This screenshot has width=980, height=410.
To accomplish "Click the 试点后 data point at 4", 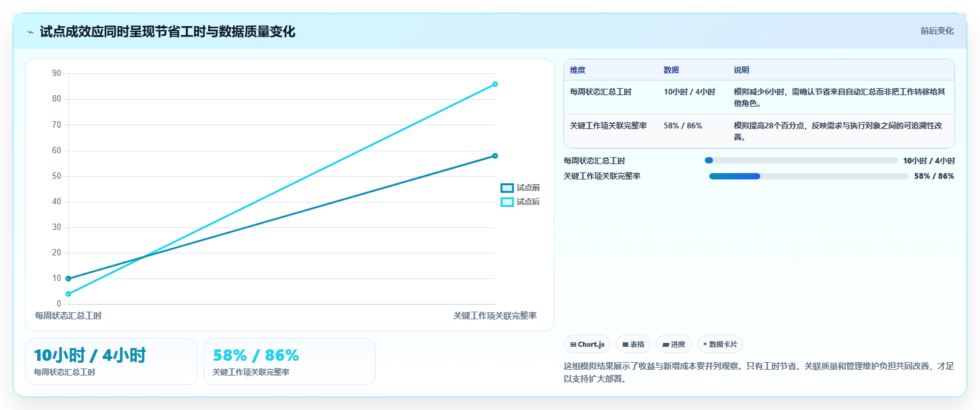I will (x=68, y=294).
